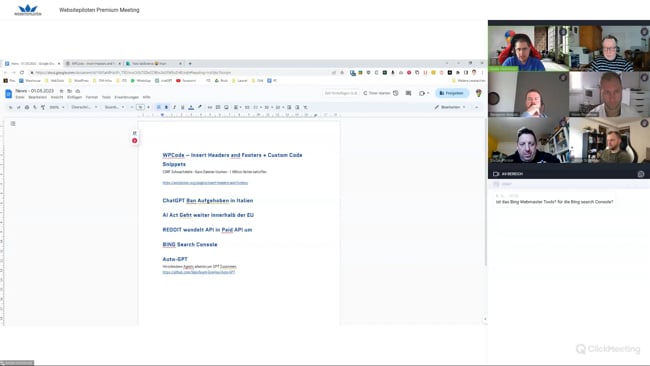Star the News document
Image resolution: width=650 pixels, height=366 pixels.
click(x=61, y=91)
